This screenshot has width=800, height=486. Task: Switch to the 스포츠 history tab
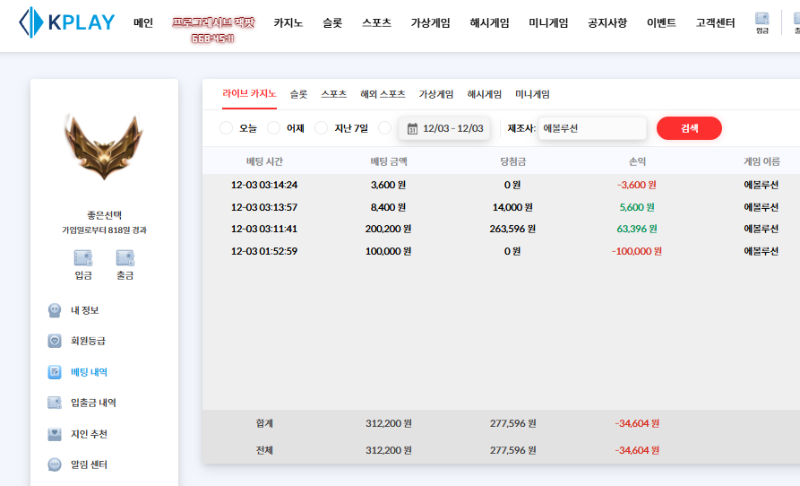334,94
